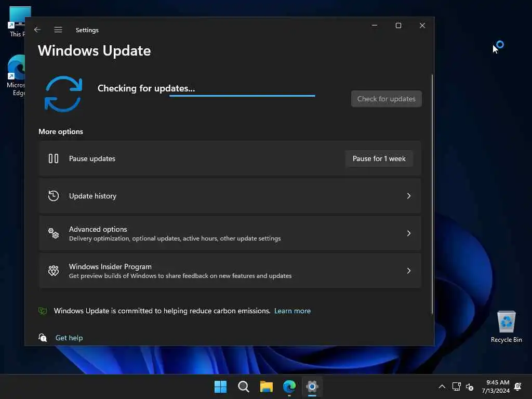Open taskbar Search magnifier
This screenshot has height=399, width=532.
[244, 387]
